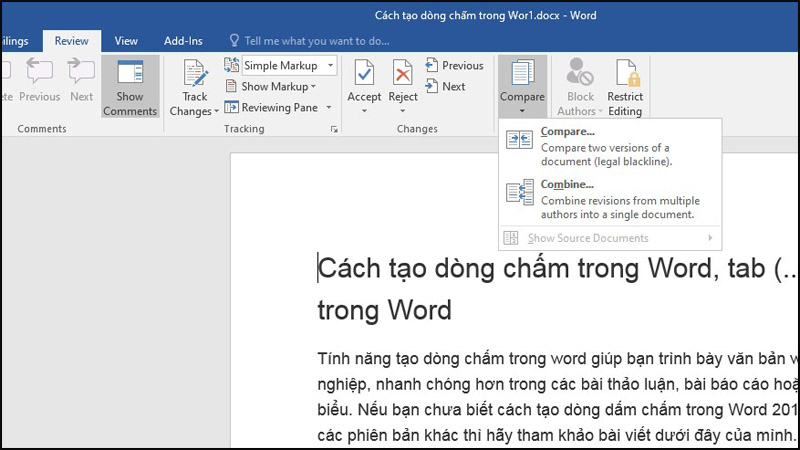Viewport: 800px width, 450px height.
Task: Open the Track Changes dropdown arrow
Action: tap(216, 111)
